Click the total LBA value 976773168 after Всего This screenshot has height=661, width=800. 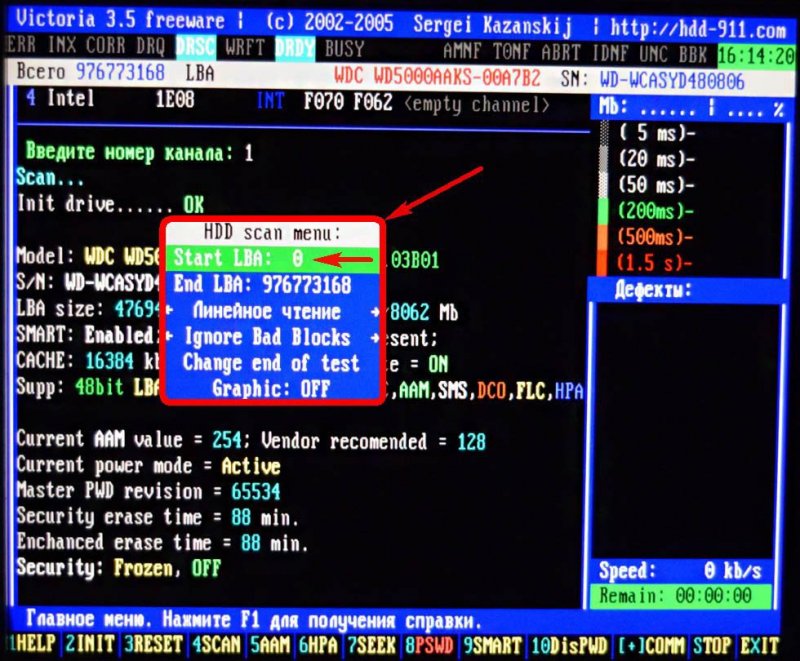click(120, 72)
